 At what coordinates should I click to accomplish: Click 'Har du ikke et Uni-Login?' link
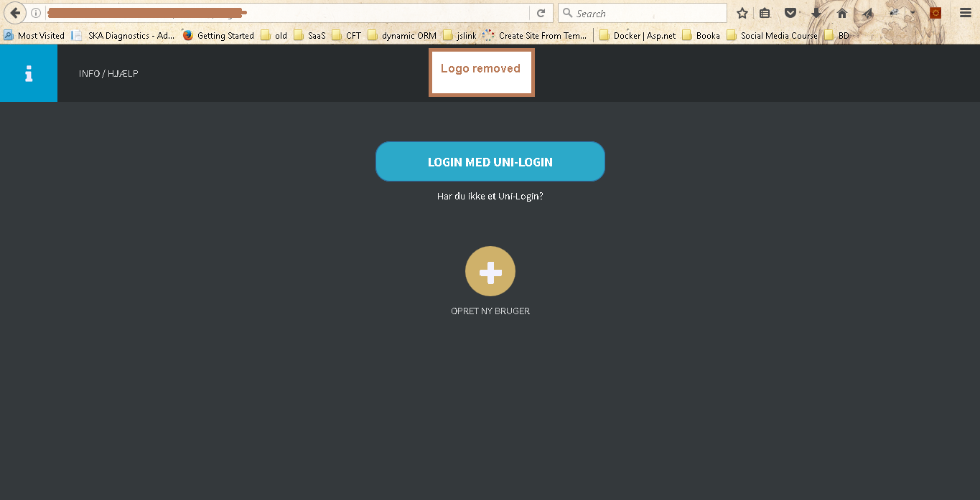click(x=490, y=196)
